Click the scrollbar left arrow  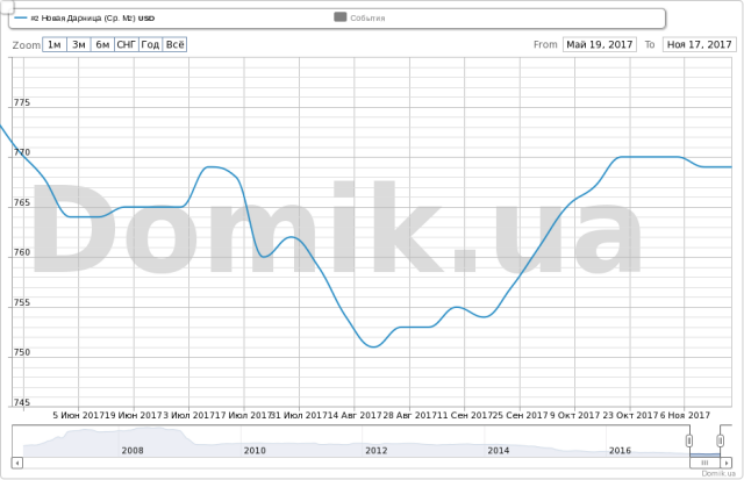point(16,463)
